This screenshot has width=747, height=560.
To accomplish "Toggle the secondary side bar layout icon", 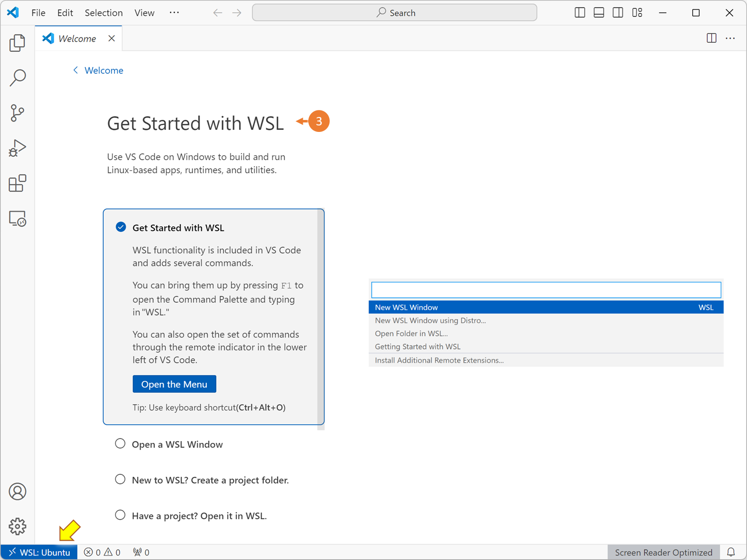I will pos(618,12).
